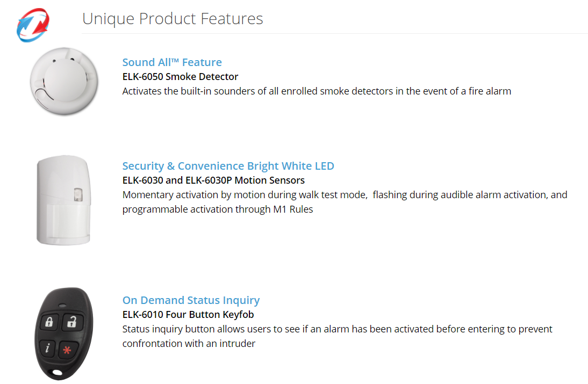The width and height of the screenshot is (588, 384).
Task: Click the black keyfob product image
Action: coord(64,334)
